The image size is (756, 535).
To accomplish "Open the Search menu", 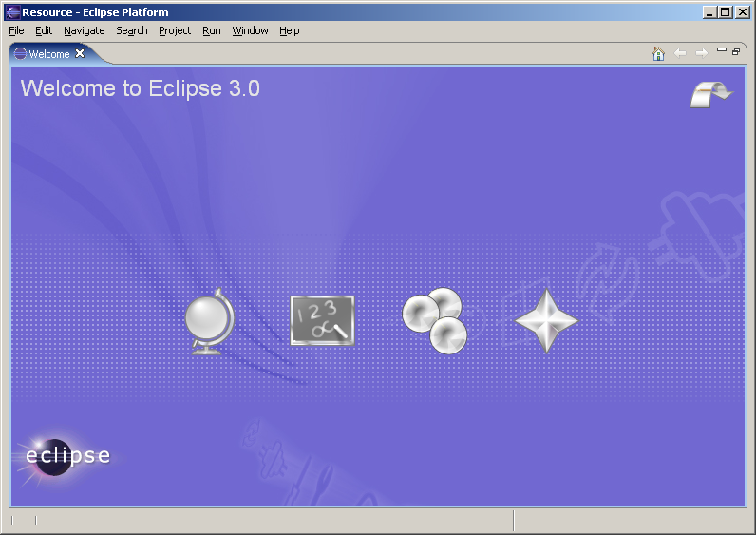I will coord(132,30).
